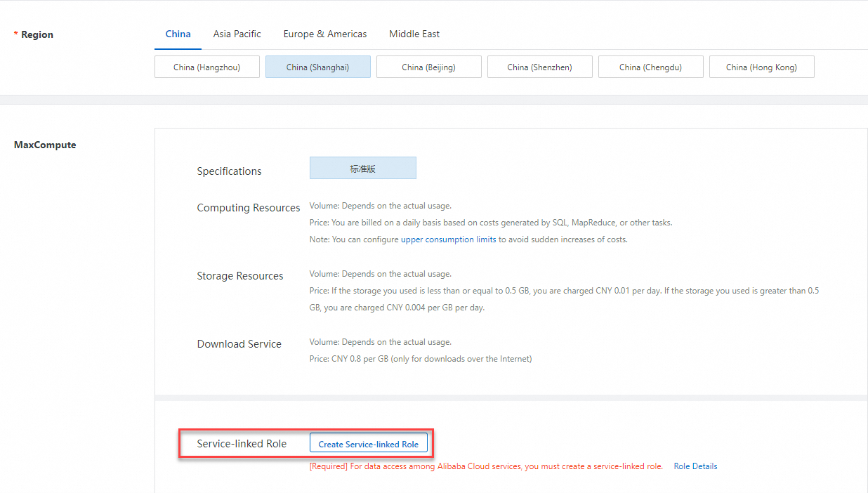The height and width of the screenshot is (493, 868).
Task: Select China (Shanghai) region
Action: click(318, 67)
